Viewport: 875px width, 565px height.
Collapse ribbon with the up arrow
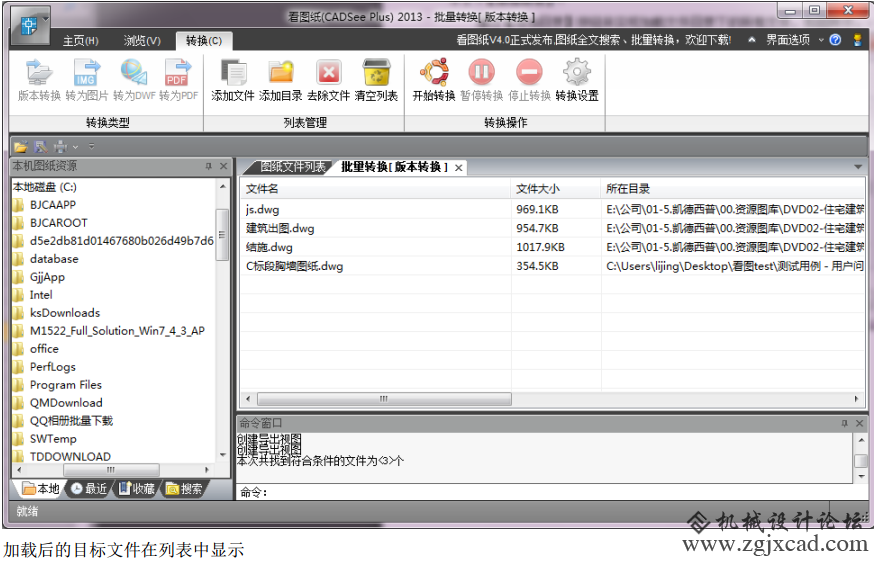click(752, 40)
